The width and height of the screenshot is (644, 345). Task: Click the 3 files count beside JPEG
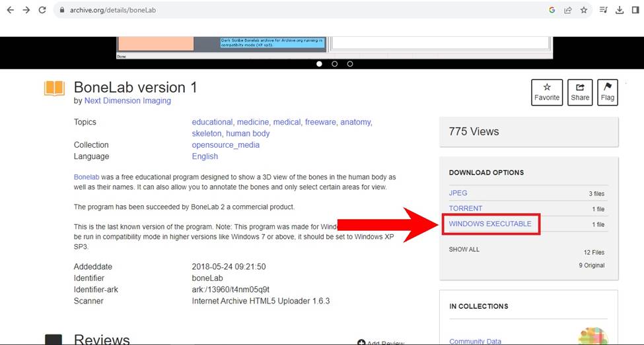pos(596,194)
